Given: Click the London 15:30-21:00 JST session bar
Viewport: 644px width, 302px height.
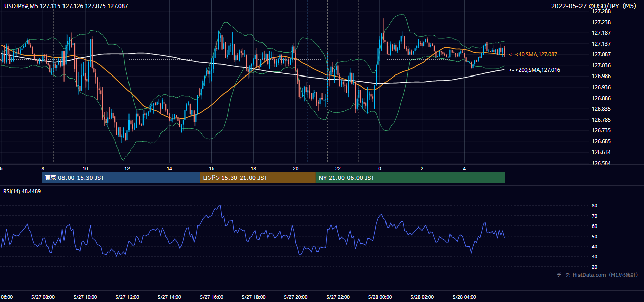Looking at the screenshot, I should 258,178.
